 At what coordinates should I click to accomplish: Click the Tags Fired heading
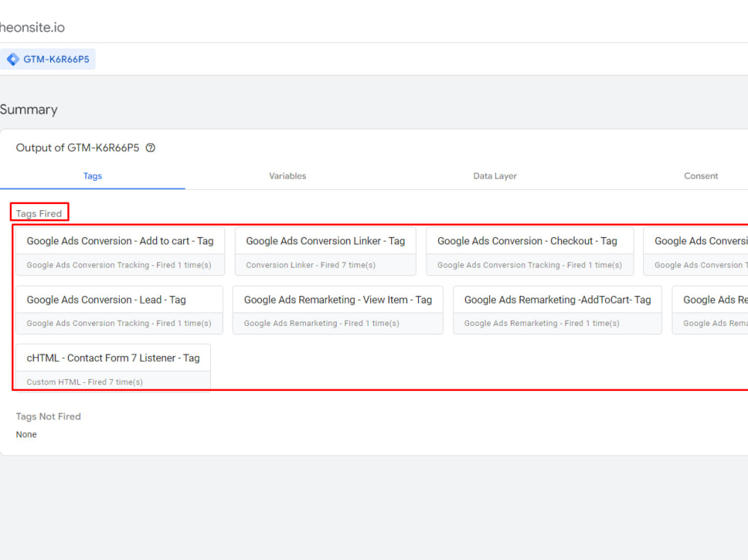[x=39, y=213]
